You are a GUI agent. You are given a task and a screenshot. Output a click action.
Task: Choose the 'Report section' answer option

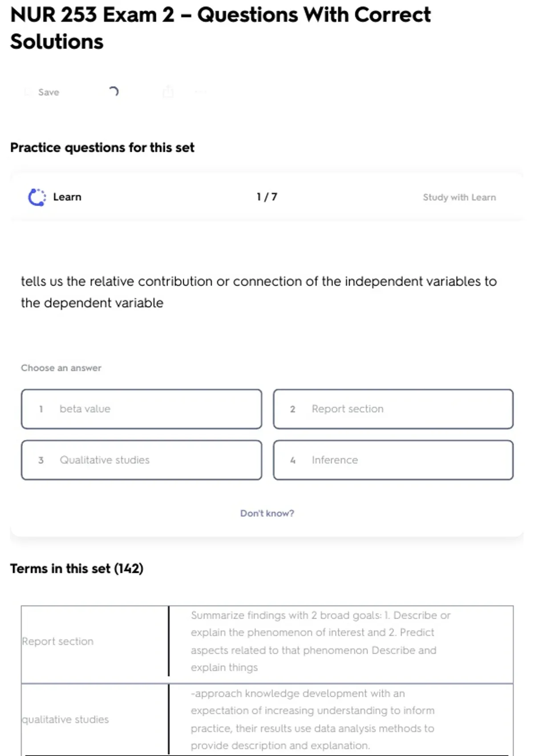click(393, 409)
